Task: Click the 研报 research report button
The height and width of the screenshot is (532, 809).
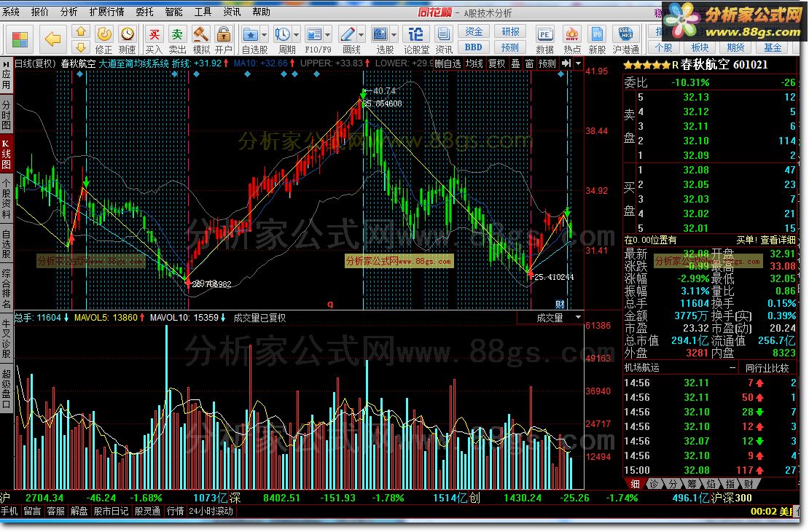Action: (x=510, y=32)
